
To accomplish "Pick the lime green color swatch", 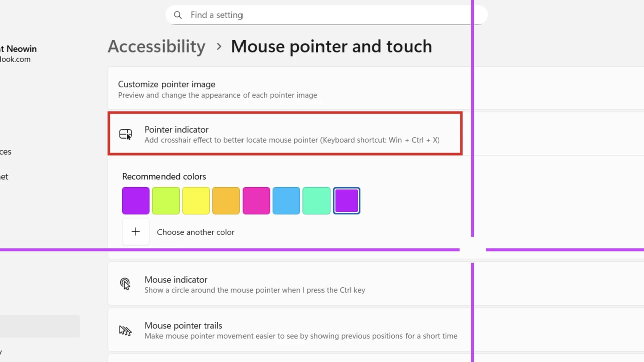I will coord(166,201).
